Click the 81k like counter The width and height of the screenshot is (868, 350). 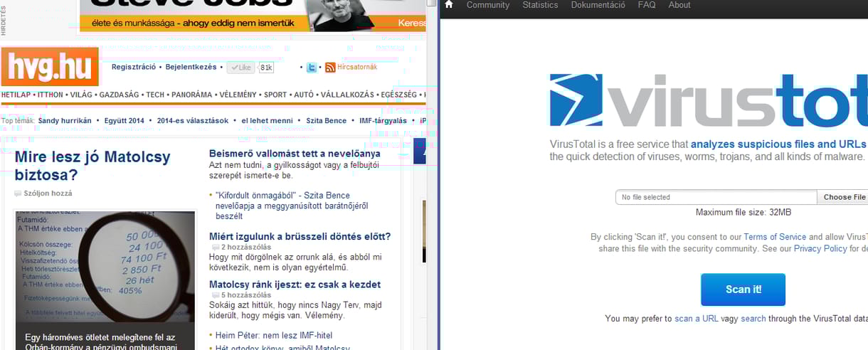[x=266, y=68]
